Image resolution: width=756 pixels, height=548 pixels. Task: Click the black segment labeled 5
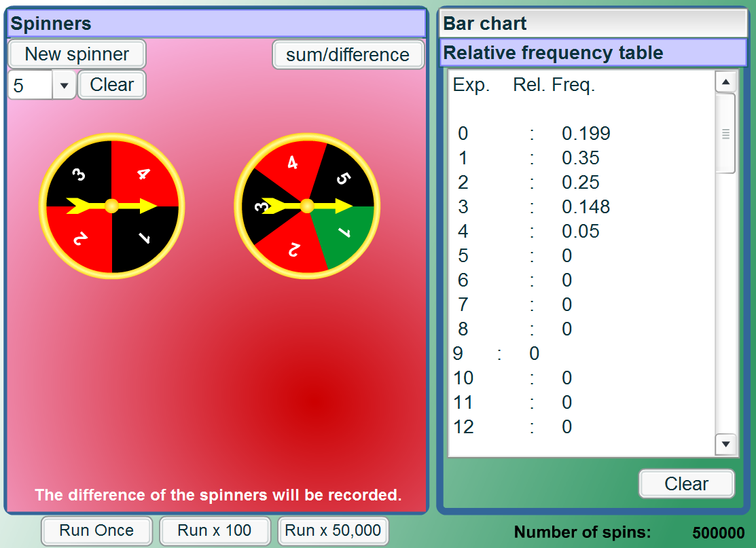pyautogui.click(x=343, y=177)
